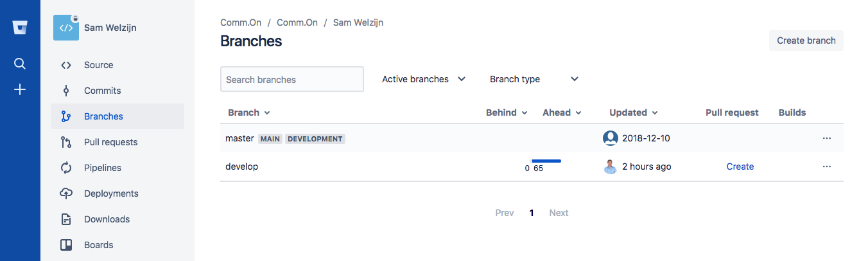Click the Pipelines cycle icon
This screenshot has width=868, height=261.
(x=65, y=168)
